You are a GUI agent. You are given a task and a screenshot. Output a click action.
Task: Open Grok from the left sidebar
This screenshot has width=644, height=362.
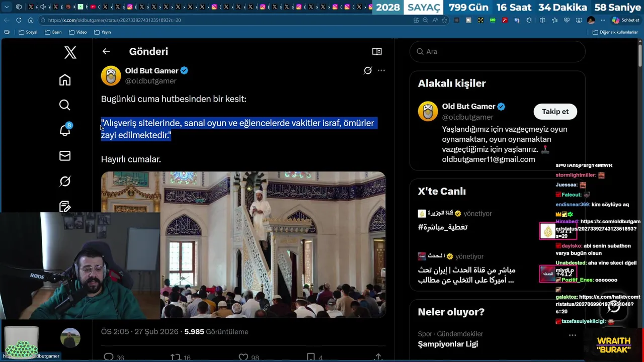[x=65, y=181]
